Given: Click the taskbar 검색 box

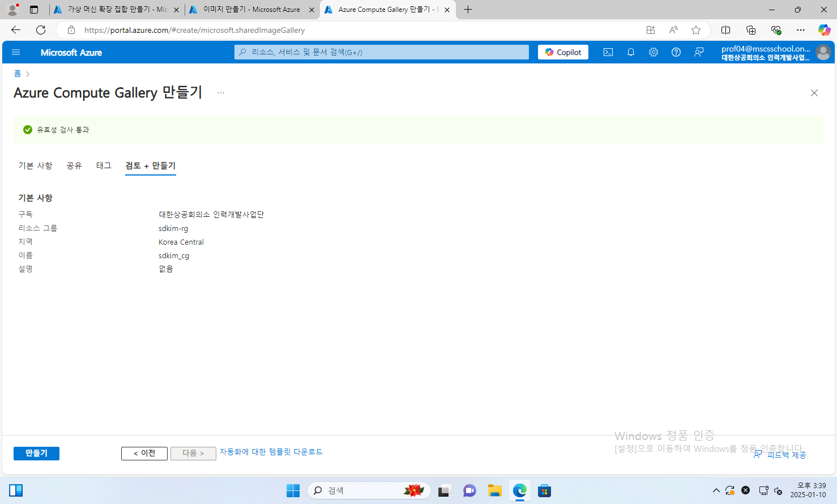Looking at the screenshot, I should (369, 490).
